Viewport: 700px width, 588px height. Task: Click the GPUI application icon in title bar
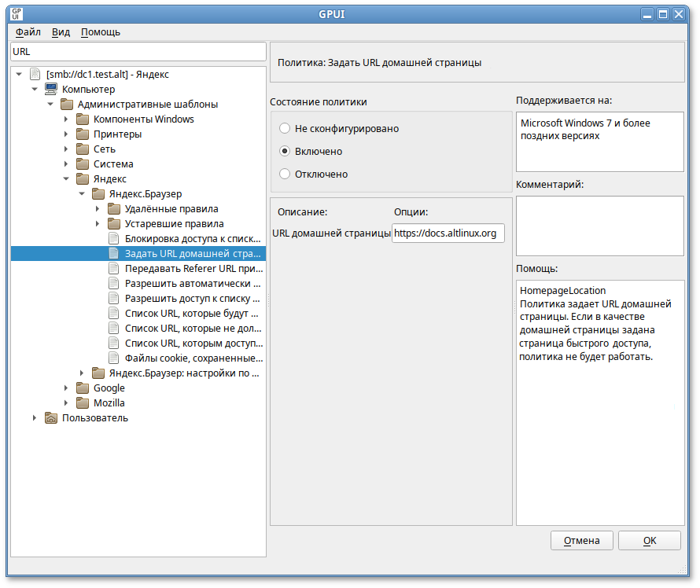(17, 13)
